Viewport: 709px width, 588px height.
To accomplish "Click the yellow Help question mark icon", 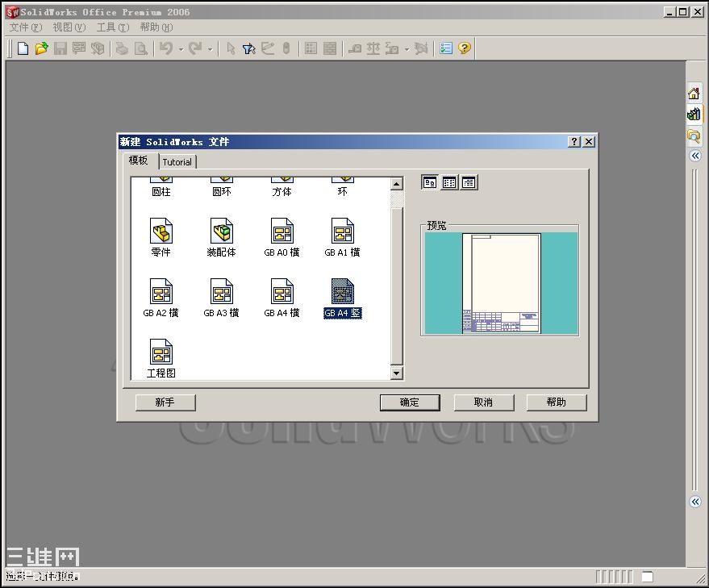I will click(x=465, y=48).
